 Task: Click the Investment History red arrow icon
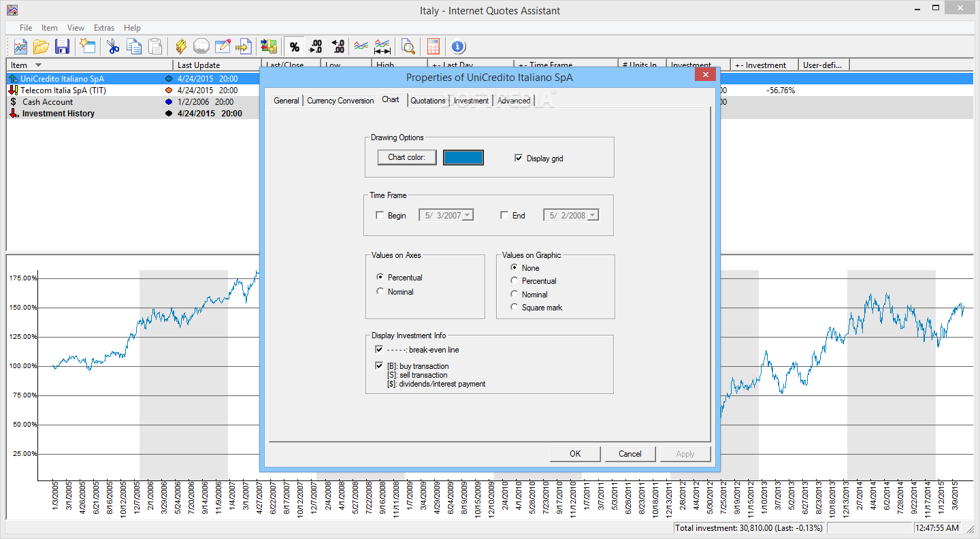(13, 114)
